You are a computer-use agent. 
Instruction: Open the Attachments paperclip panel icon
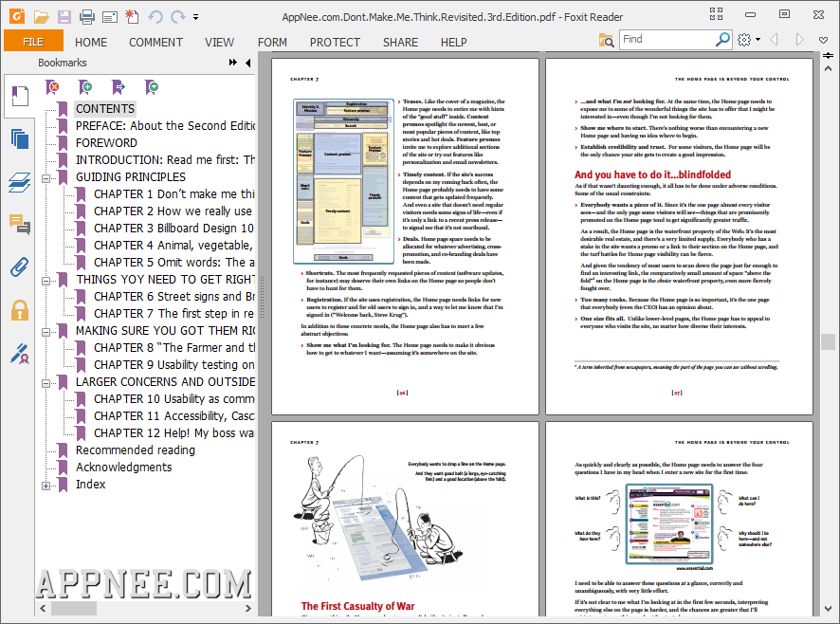click(20, 267)
